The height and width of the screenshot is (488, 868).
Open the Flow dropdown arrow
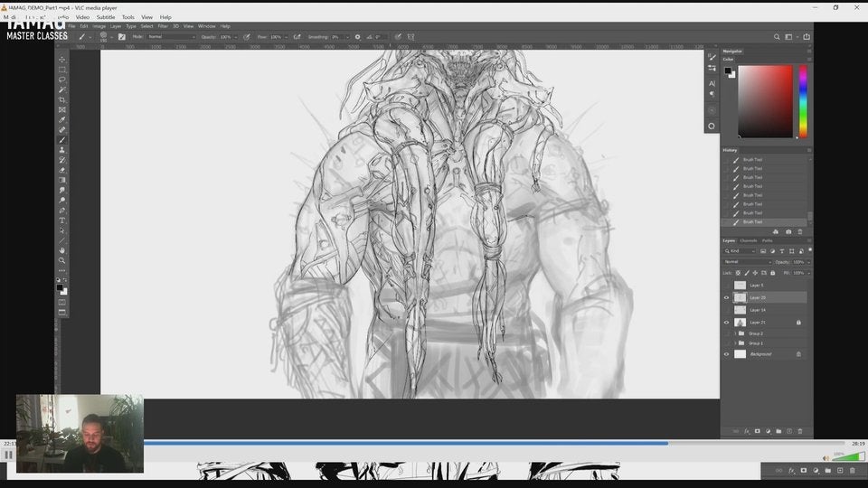pos(287,37)
